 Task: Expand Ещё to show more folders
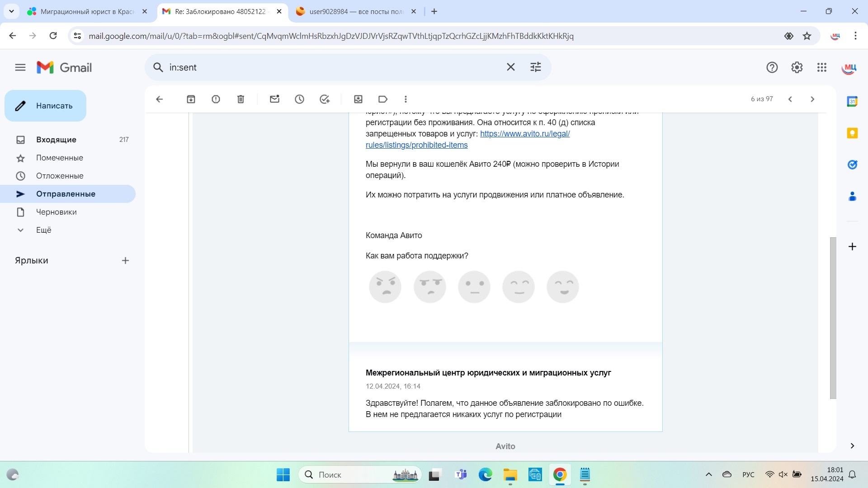pyautogui.click(x=68, y=230)
